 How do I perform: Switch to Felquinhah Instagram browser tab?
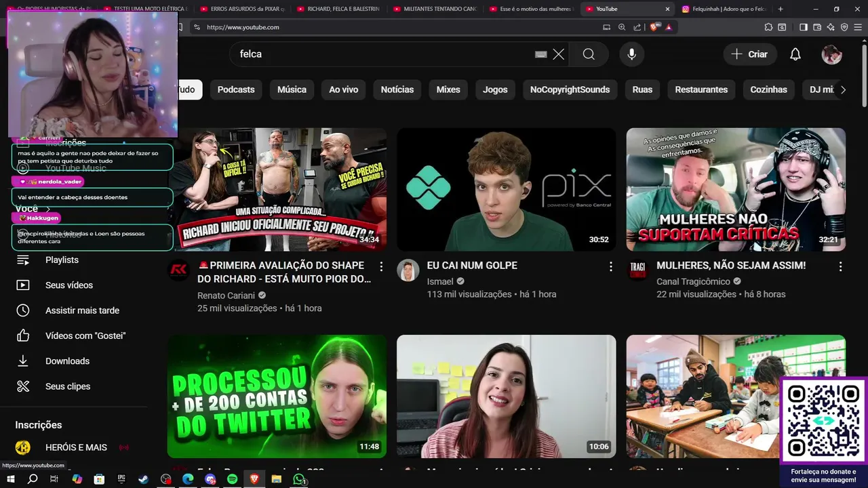pyautogui.click(x=724, y=9)
